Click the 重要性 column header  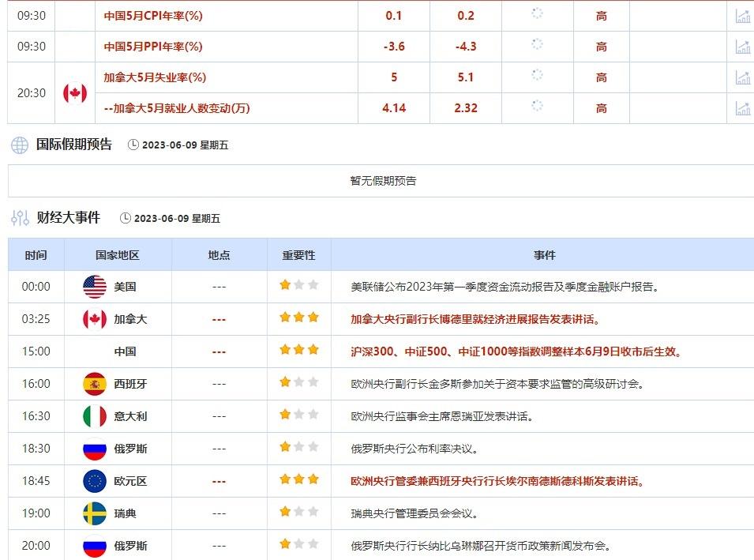(298, 255)
